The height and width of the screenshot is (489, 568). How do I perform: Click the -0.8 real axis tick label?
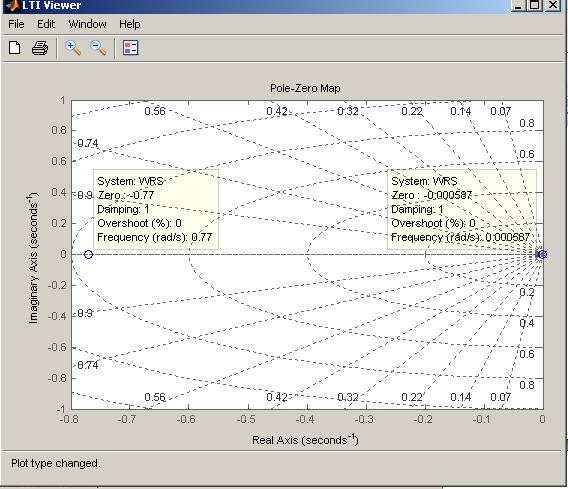[x=69, y=419]
